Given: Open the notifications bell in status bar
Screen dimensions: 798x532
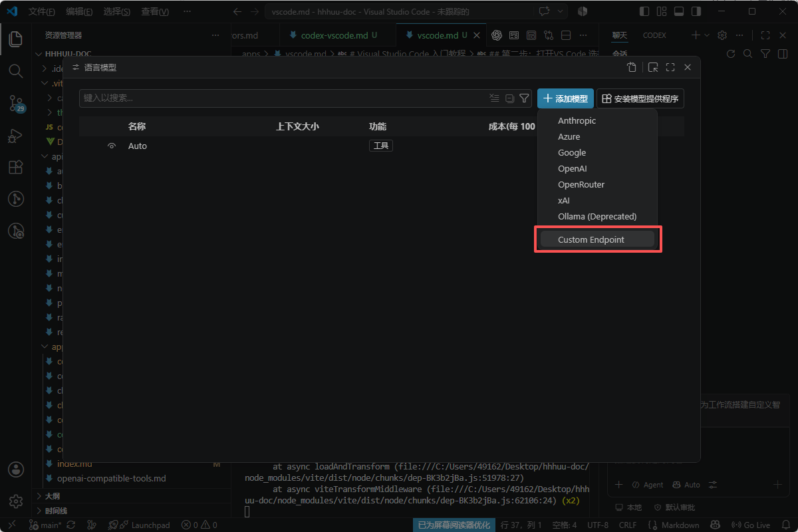Looking at the screenshot, I should coord(785,525).
